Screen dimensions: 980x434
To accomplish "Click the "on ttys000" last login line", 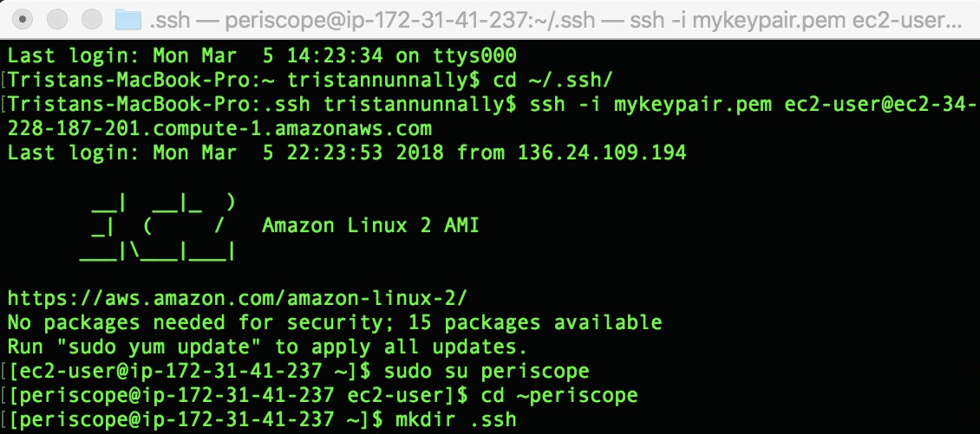I will 262,55.
